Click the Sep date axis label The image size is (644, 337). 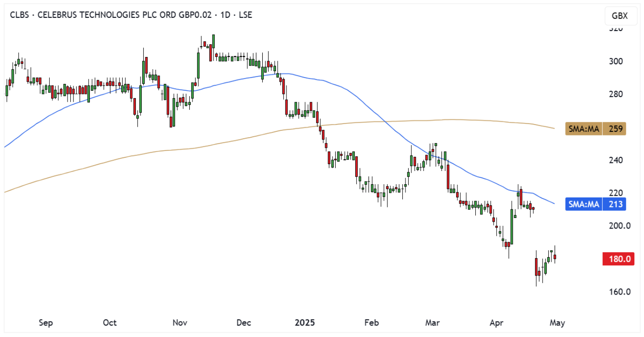point(46,323)
